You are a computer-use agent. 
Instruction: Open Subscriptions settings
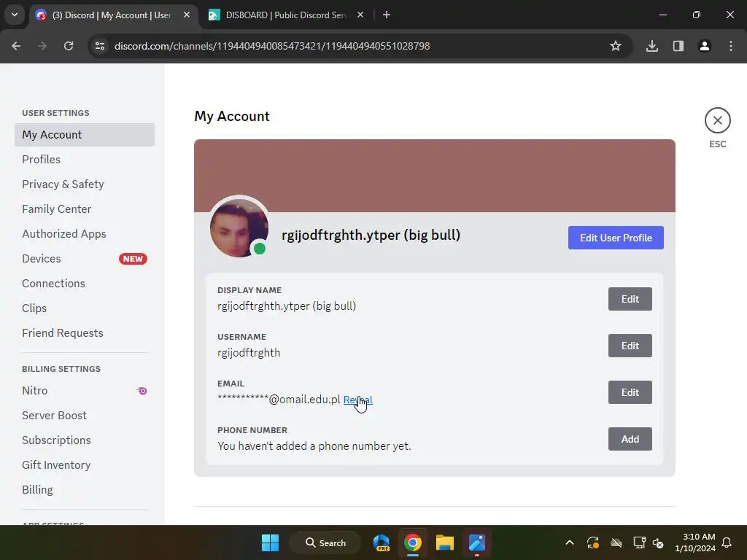coord(85,440)
